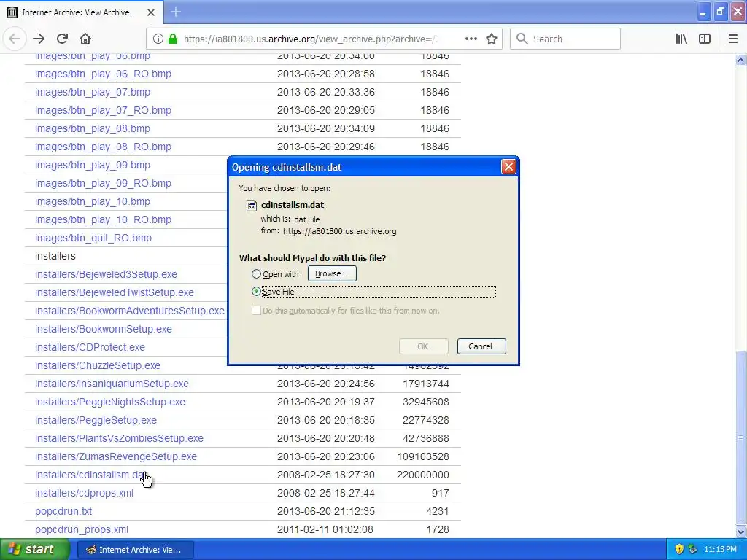Click the Browse... button

332,274
